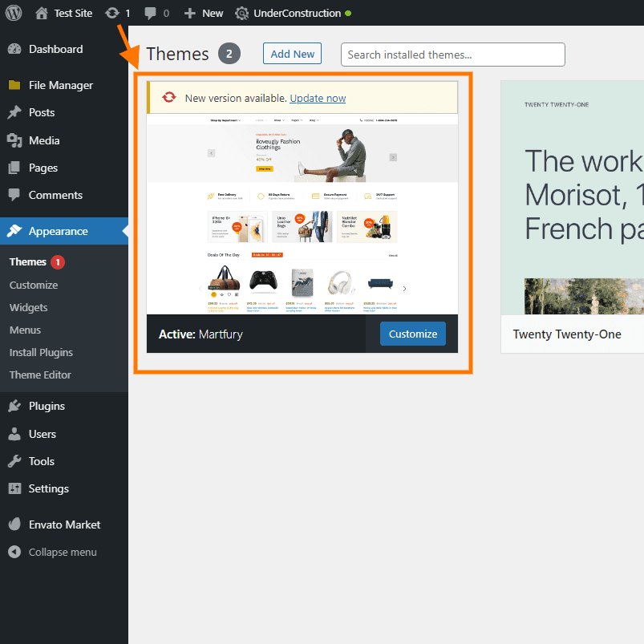The height and width of the screenshot is (644, 644).
Task: Click the Active: Martfury label
Action: pos(200,334)
